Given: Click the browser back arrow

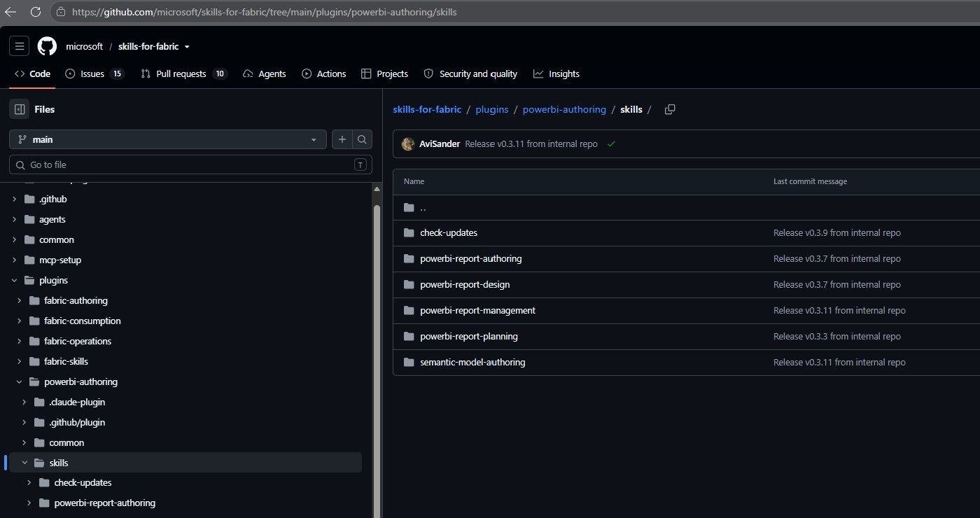Looking at the screenshot, I should [x=10, y=12].
